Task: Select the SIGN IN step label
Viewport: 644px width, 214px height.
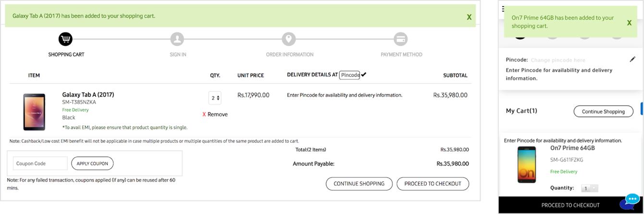Action: coord(178,55)
